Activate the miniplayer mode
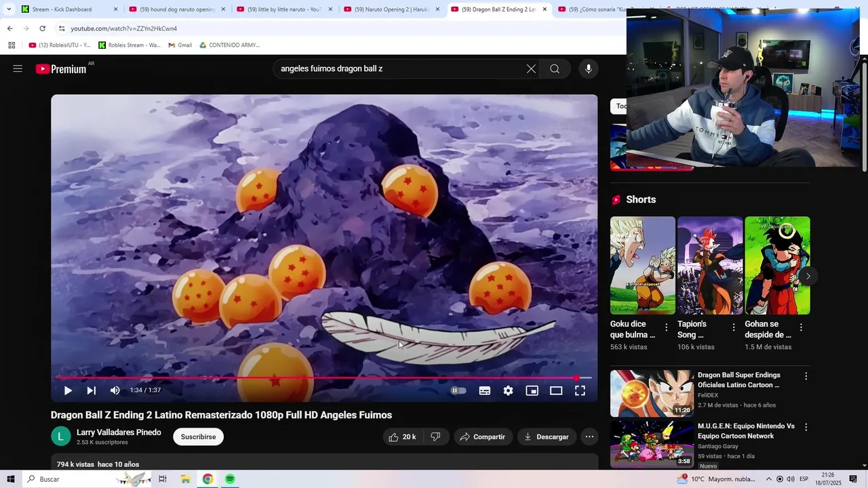Viewport: 868px width, 488px height. 532,390
